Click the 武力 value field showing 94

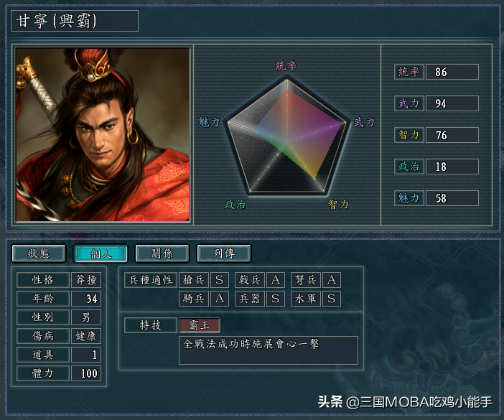tap(452, 103)
